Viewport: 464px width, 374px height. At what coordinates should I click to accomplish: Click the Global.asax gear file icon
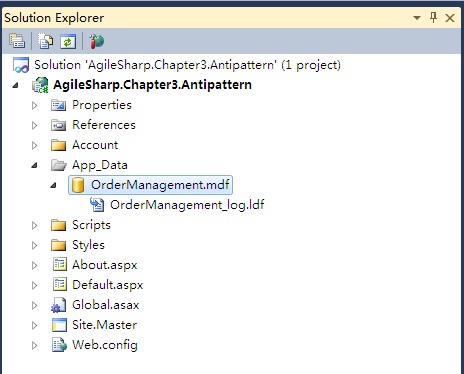[x=59, y=305]
